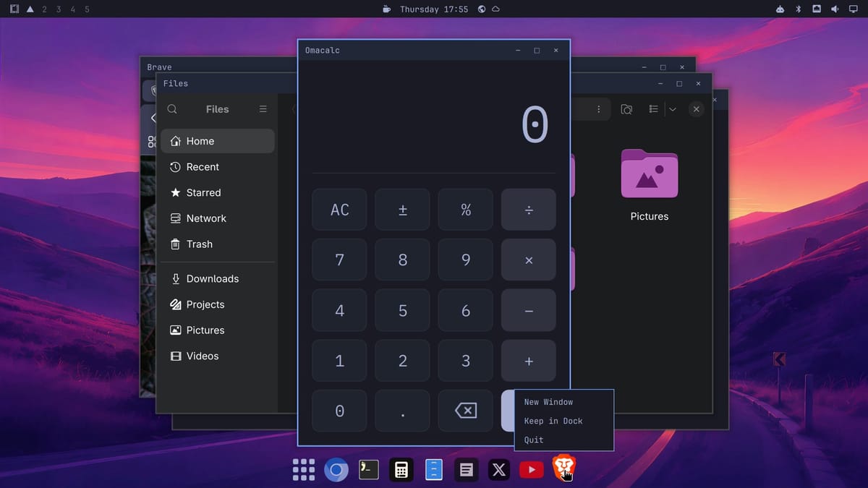Tap the 6 key in Omacalc
The width and height of the screenshot is (868, 488).
pos(466,310)
